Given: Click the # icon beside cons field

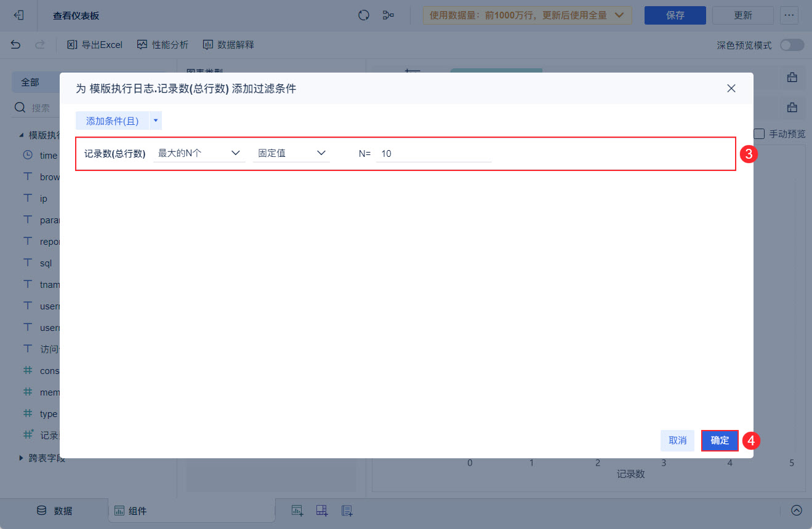Looking at the screenshot, I should (x=28, y=370).
